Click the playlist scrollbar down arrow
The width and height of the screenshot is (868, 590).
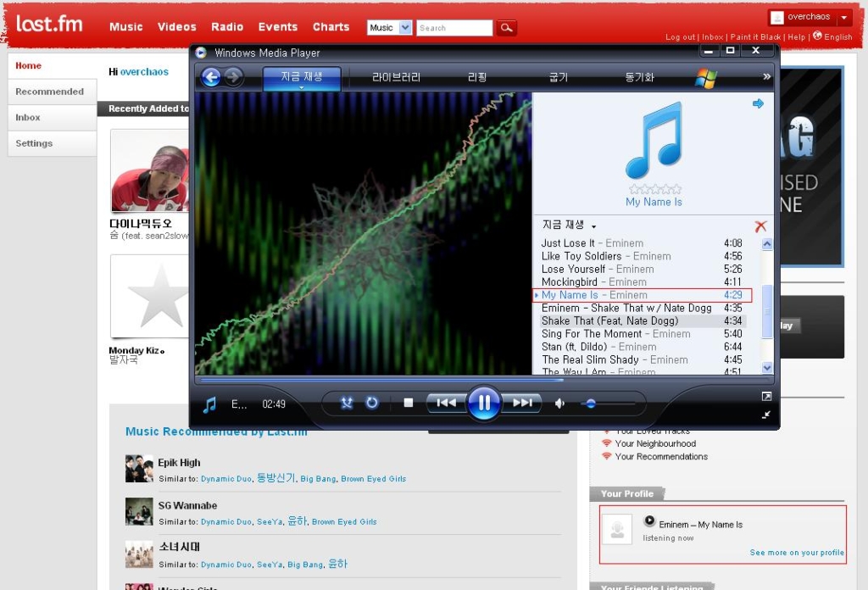[x=766, y=368]
